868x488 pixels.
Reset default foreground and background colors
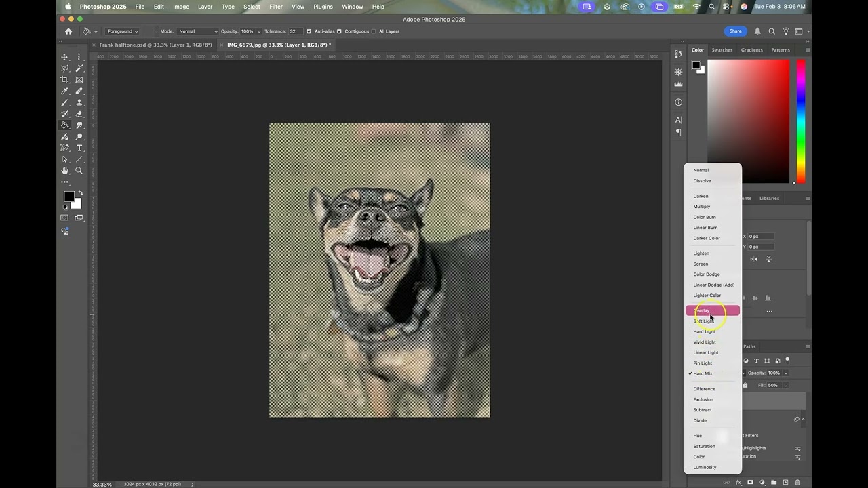65,207
